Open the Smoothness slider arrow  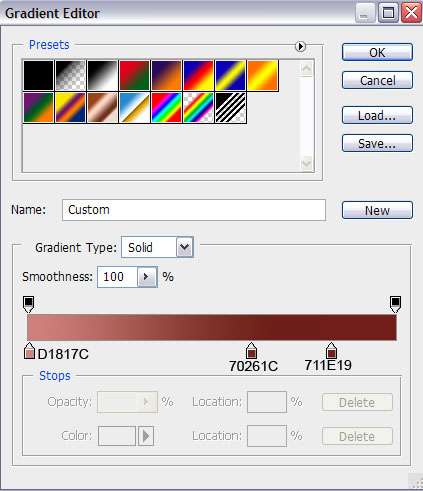click(147, 277)
